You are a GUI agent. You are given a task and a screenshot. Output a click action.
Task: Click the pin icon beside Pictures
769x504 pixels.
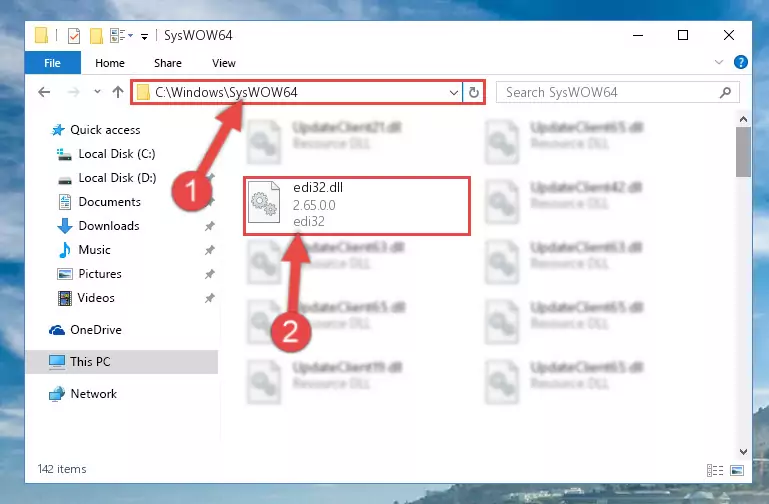tap(209, 274)
